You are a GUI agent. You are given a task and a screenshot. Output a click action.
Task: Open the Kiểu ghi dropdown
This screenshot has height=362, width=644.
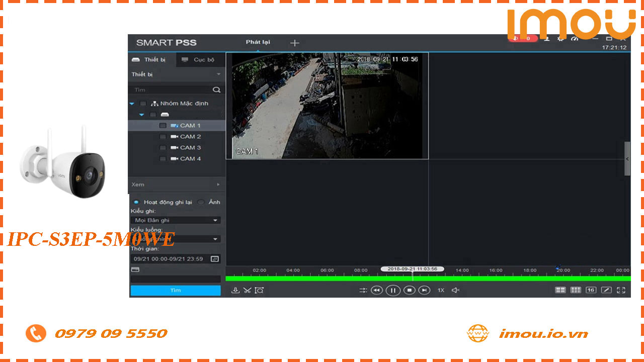175,220
